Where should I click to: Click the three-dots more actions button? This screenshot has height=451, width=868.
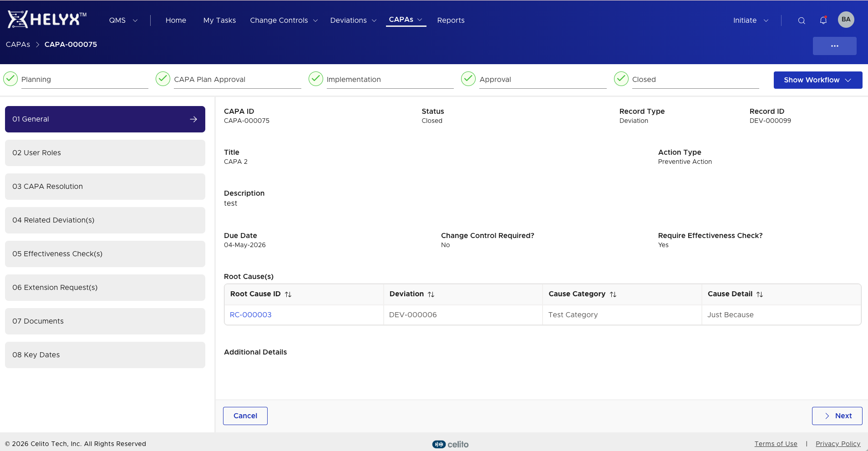(x=835, y=46)
